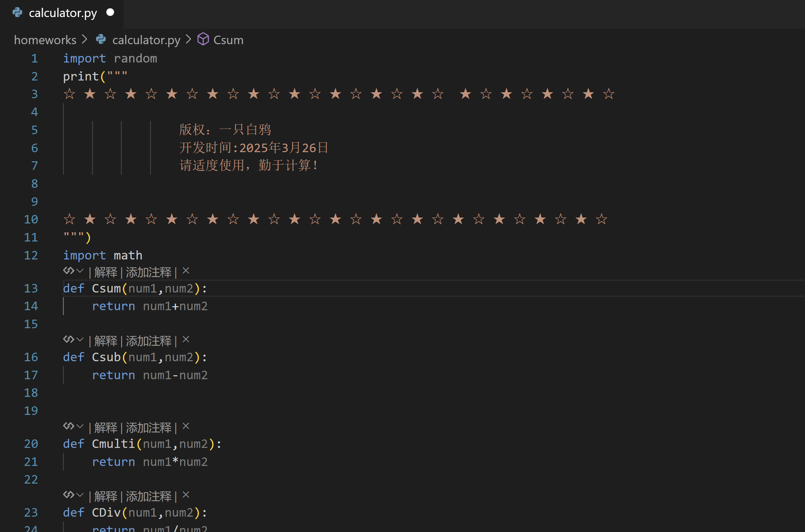Dismiss the code lens above def Cmulti
This screenshot has height=532, width=805.
tap(186, 426)
